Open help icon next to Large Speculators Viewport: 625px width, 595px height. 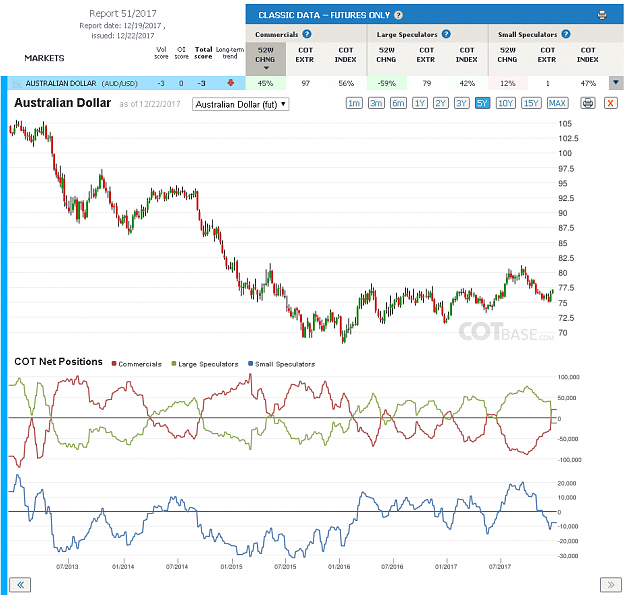pos(446,34)
